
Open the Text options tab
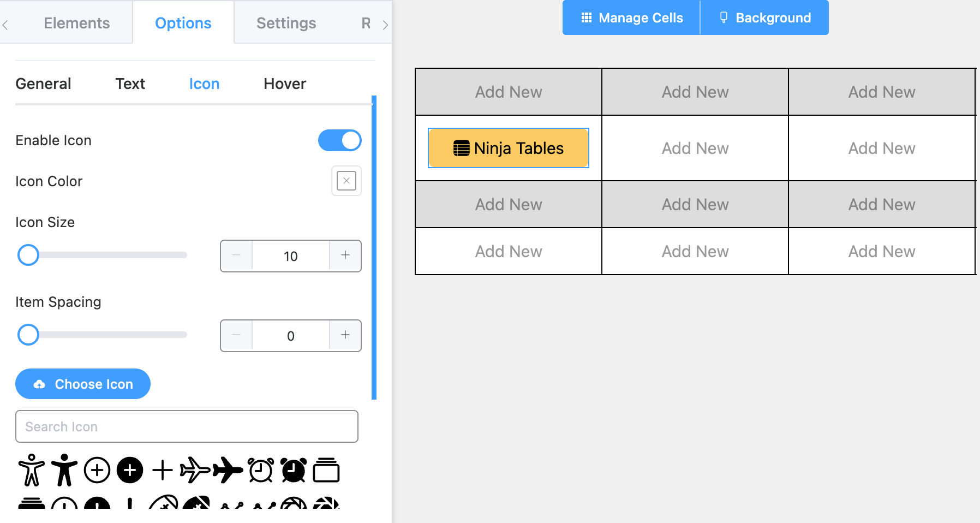pos(130,84)
